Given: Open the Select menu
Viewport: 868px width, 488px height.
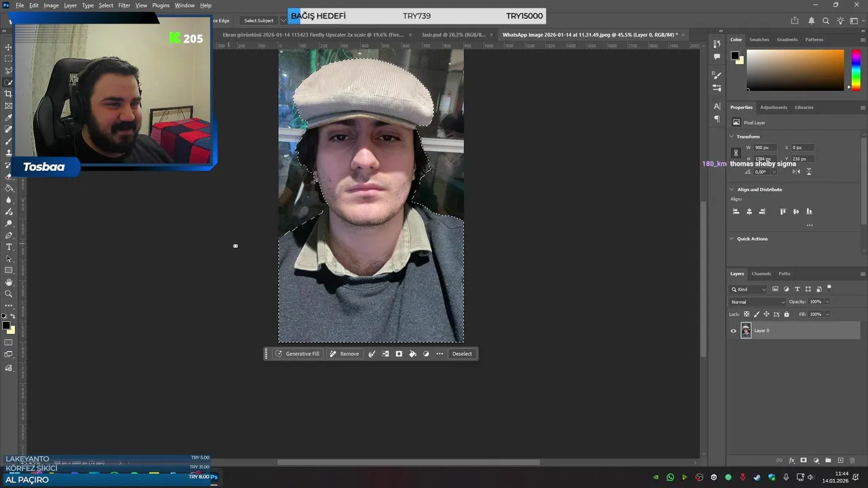Looking at the screenshot, I should click(x=106, y=5).
